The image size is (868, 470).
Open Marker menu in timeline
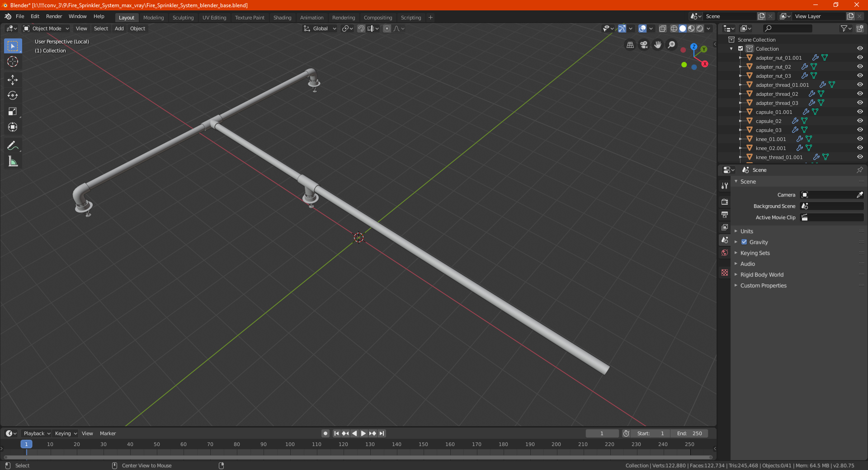pos(108,433)
